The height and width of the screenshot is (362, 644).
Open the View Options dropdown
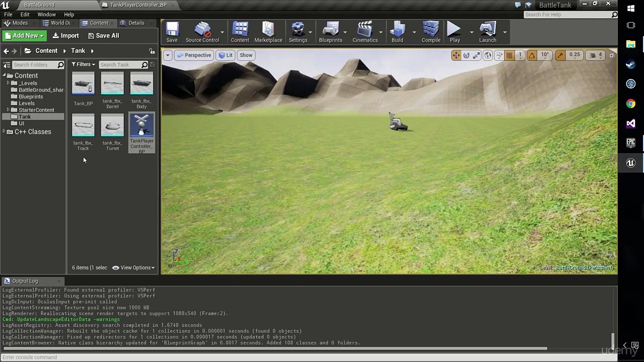tap(133, 268)
